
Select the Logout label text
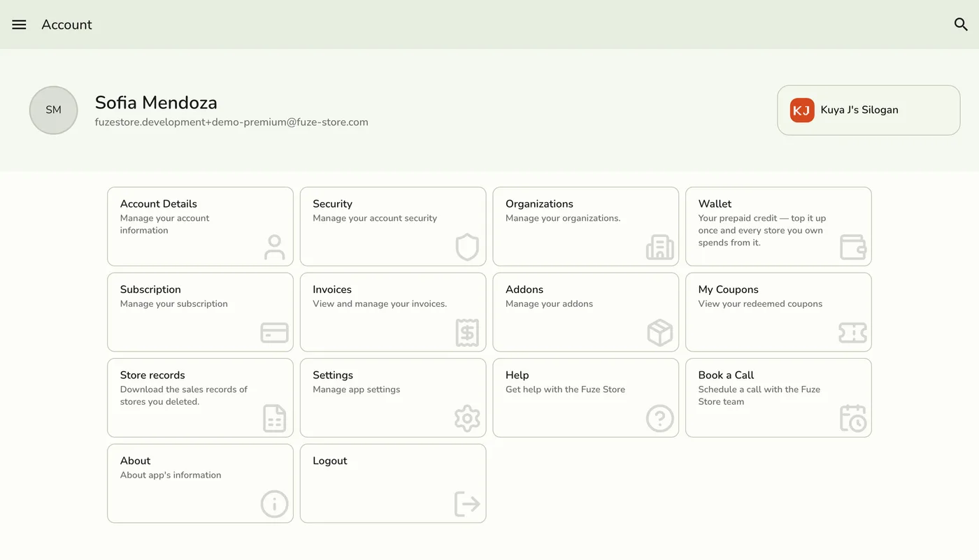coord(330,461)
